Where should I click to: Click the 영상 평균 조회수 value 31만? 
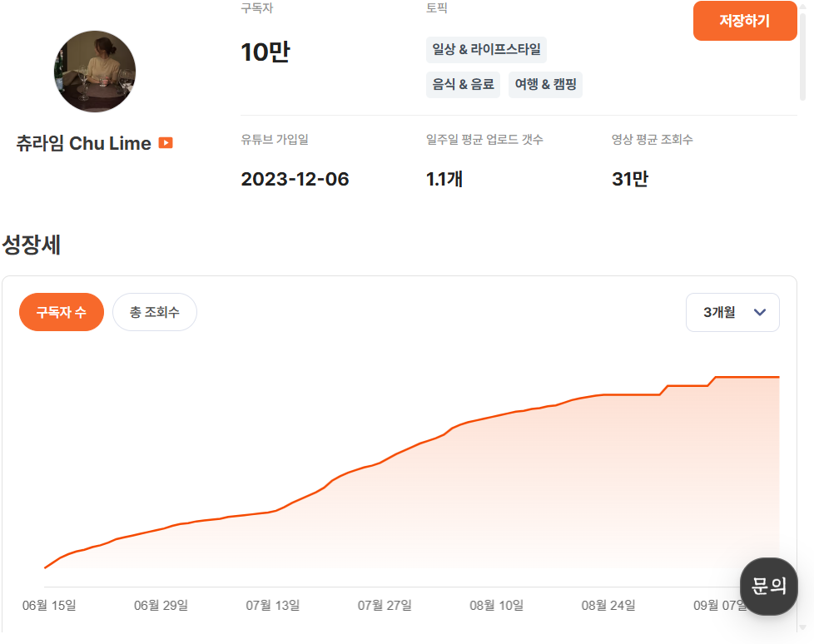click(630, 178)
